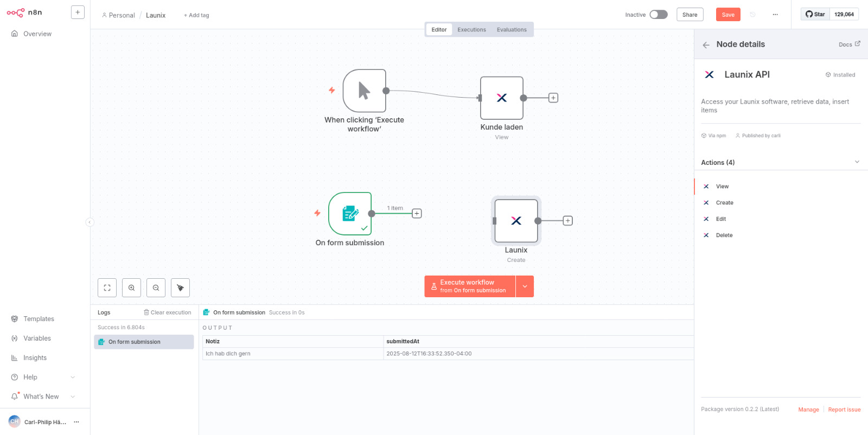The image size is (868, 435).
Task: Toggle the workflow Inactive switch
Action: tap(659, 15)
